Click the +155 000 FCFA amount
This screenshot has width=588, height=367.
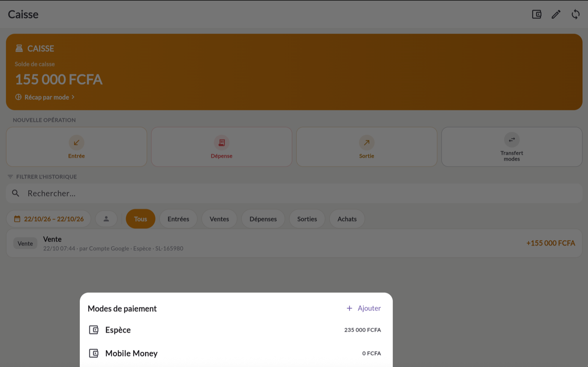click(551, 243)
